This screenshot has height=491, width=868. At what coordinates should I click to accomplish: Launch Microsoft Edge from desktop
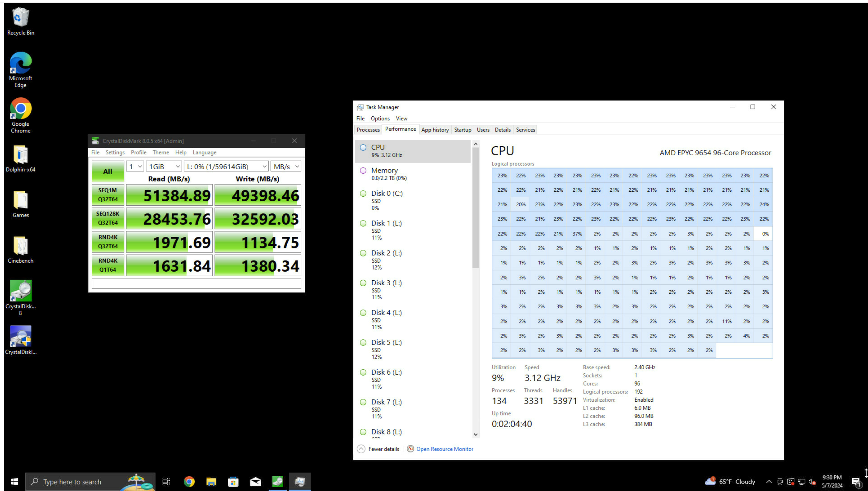(x=20, y=70)
